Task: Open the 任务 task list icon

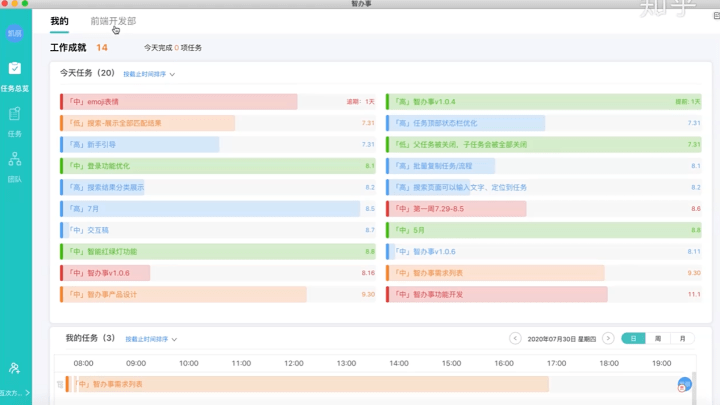Action: (14, 115)
